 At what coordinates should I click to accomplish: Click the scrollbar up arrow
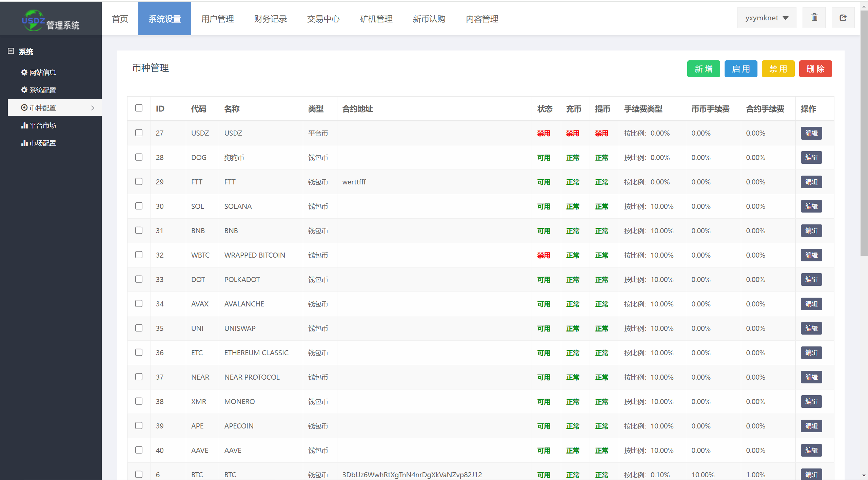pyautogui.click(x=864, y=6)
